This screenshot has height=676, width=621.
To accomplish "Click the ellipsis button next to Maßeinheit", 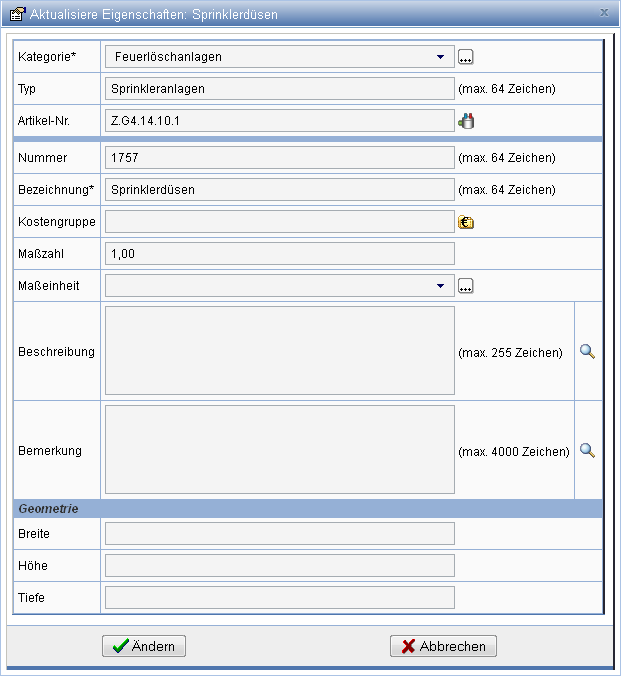I will pos(465,286).
